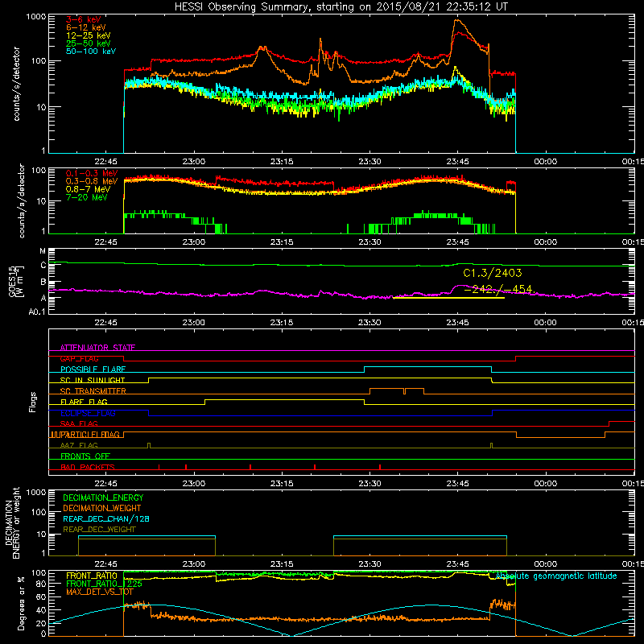Click the 7-20 MeV legend entry

tap(87, 197)
